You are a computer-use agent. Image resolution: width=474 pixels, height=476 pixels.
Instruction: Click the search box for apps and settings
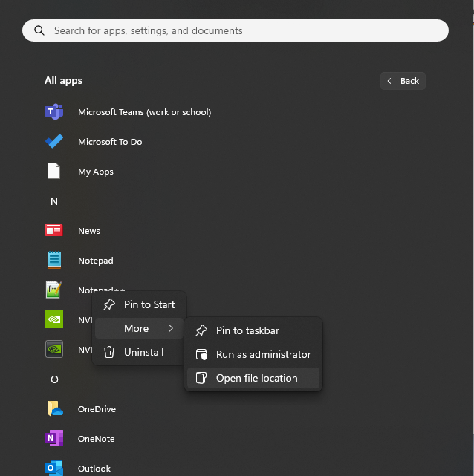pos(236,30)
